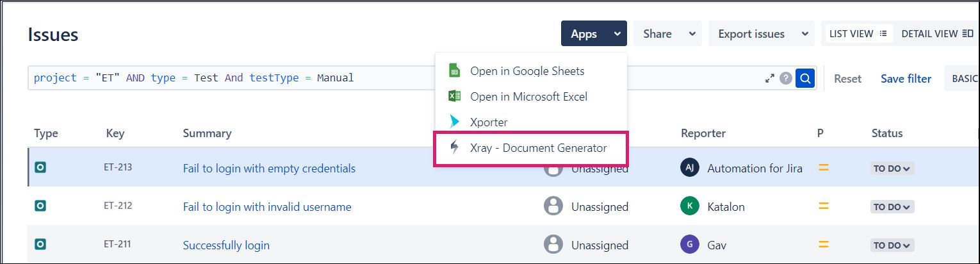This screenshot has height=264, width=980.
Task: Click Katalon reporter avatar
Action: (689, 206)
